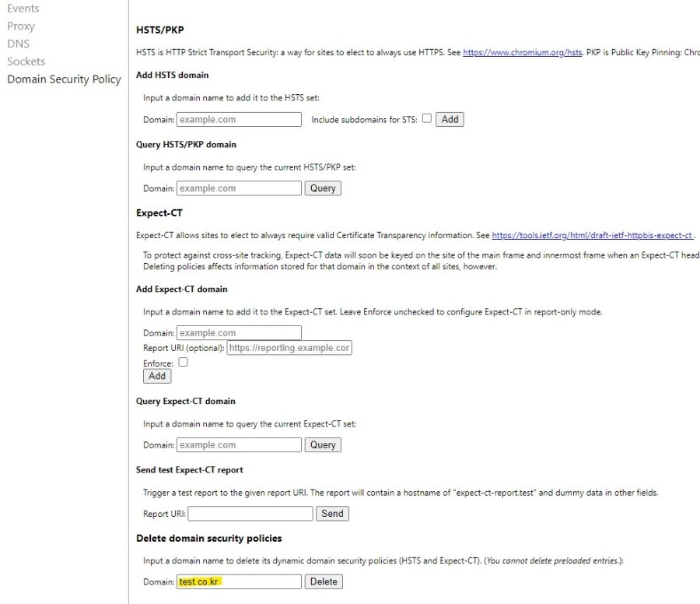
Task: Open the chromium.org/hsts link
Action: [523, 52]
